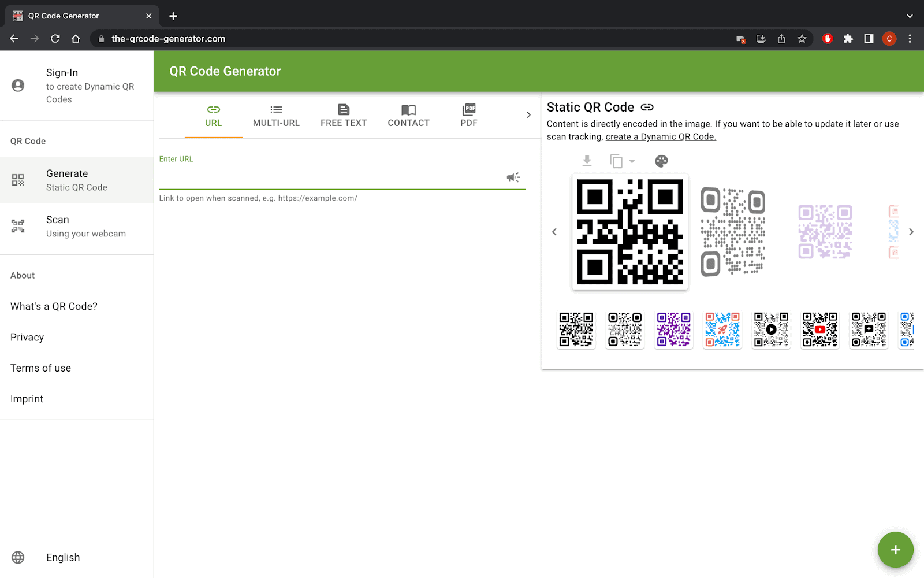The width and height of the screenshot is (924, 578).
Task: Expand the tab search dropdown arrow
Action: tap(910, 16)
